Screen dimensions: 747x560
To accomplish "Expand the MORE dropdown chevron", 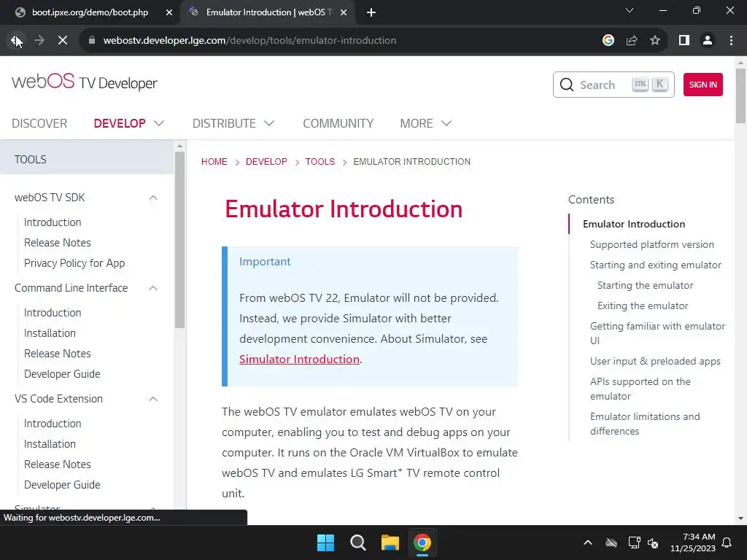I will click(x=446, y=123).
